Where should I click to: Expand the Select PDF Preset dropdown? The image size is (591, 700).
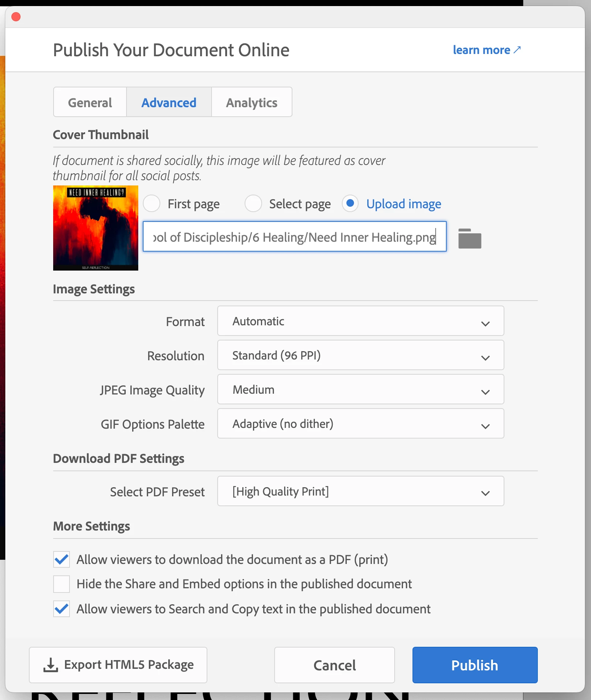pos(360,491)
